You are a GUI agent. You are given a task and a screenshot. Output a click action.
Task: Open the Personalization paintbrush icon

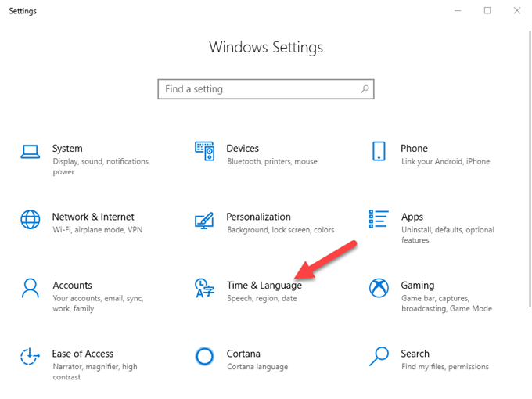(x=204, y=219)
